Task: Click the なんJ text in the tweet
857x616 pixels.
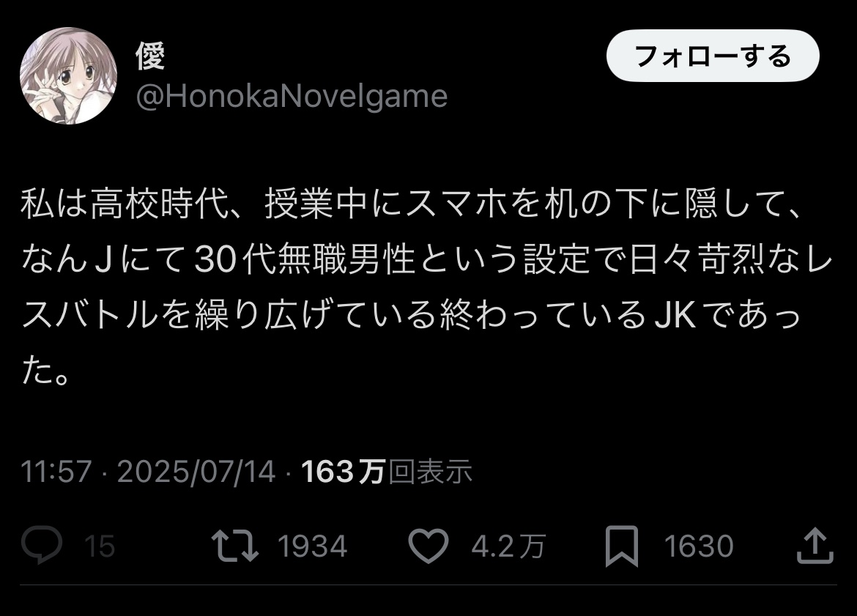Action: tap(67, 259)
